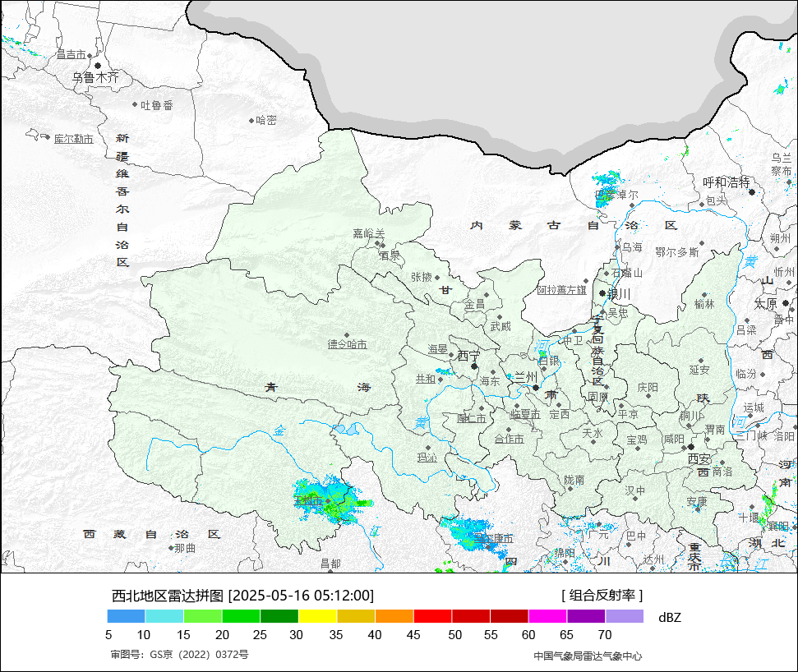Viewport: 798px width, 672px height.
Task: Click the 宝鸡 city label
Action: pyautogui.click(x=637, y=440)
